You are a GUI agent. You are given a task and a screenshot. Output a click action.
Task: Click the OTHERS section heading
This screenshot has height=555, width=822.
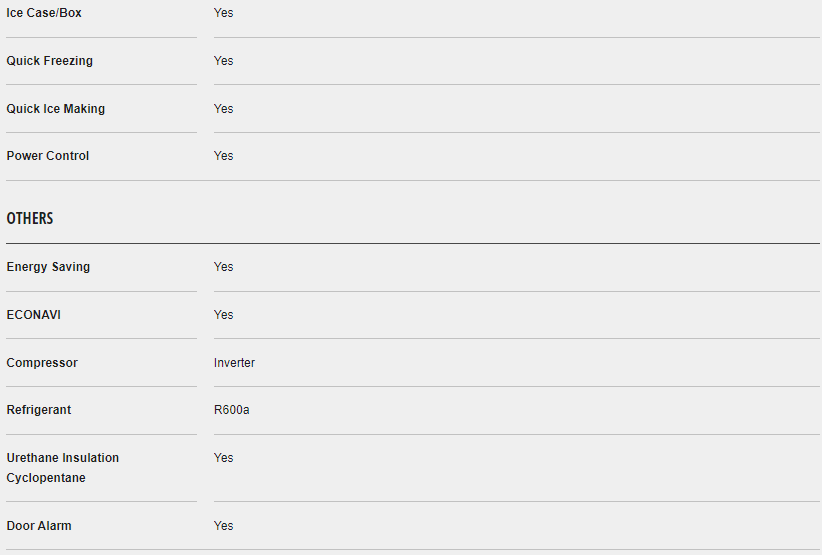coord(30,218)
